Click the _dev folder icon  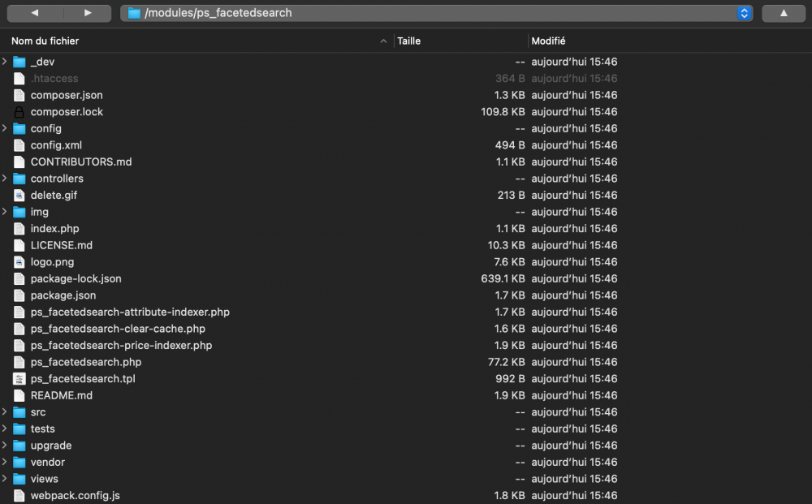pos(19,62)
